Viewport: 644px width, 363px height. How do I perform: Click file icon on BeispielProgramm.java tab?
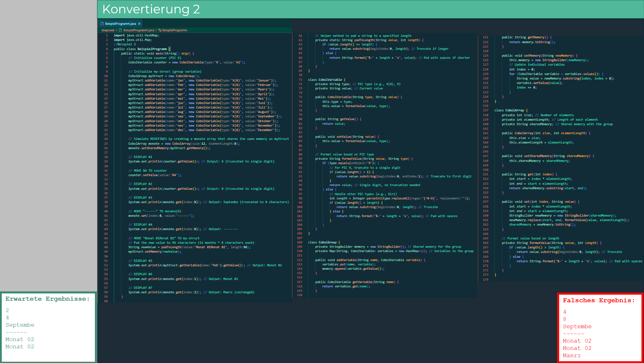pyautogui.click(x=102, y=24)
